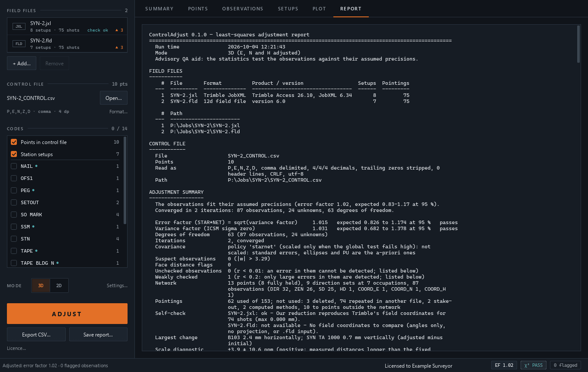The width and height of the screenshot is (588, 372).
Task: Click the JXL file type badge
Action: click(x=19, y=26)
